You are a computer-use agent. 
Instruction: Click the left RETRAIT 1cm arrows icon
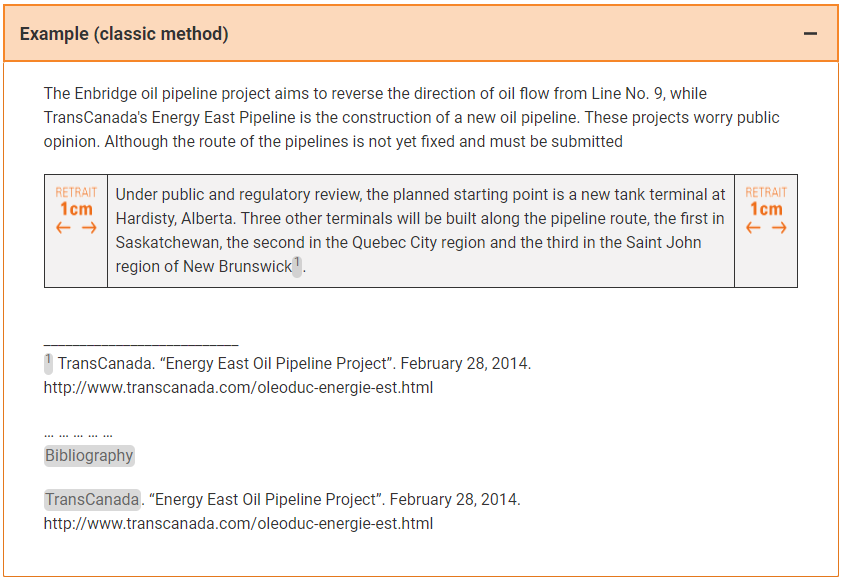pos(76,210)
